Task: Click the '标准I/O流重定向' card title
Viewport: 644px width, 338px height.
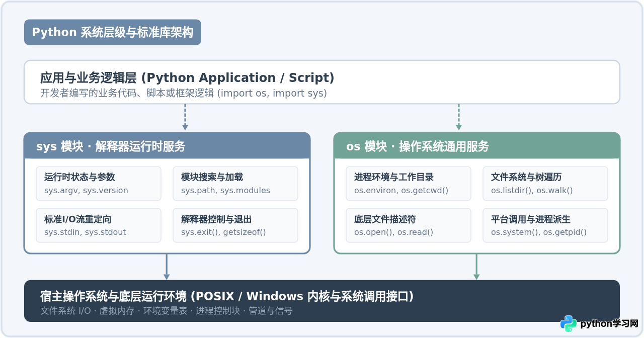Action: click(77, 219)
